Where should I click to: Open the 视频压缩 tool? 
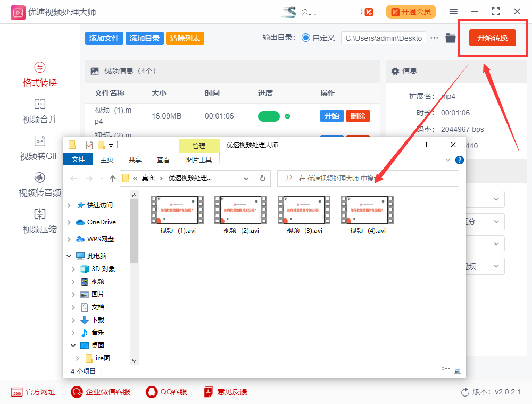tap(40, 221)
